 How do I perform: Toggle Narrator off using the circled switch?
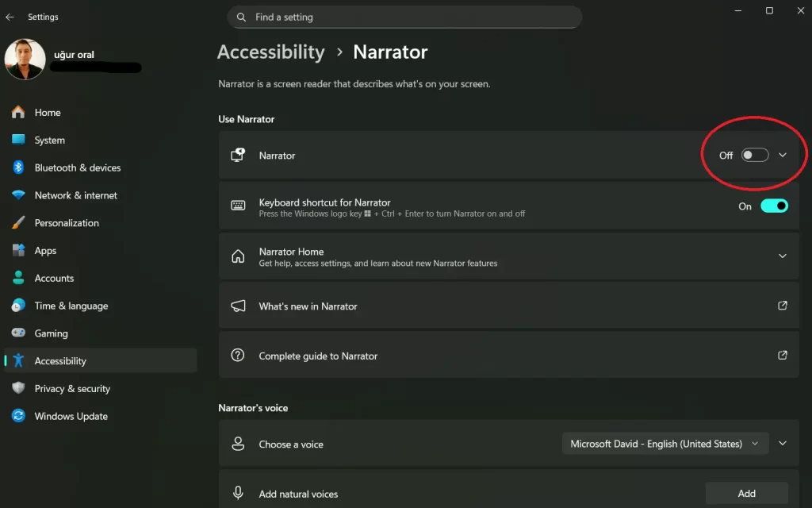pyautogui.click(x=754, y=155)
